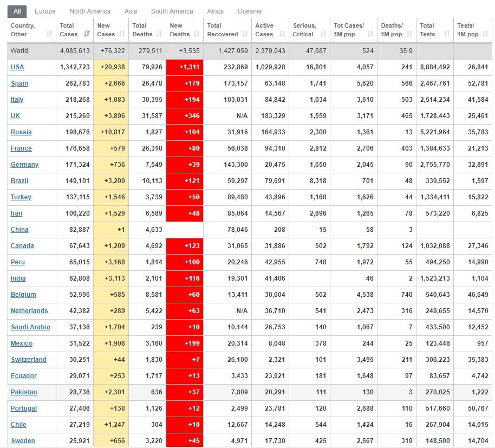Sort by Tests/1M pop arrow icon

tap(485, 34)
